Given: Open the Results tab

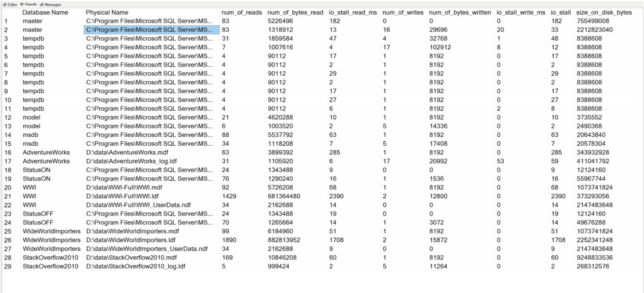Looking at the screenshot, I should tap(29, 4).
